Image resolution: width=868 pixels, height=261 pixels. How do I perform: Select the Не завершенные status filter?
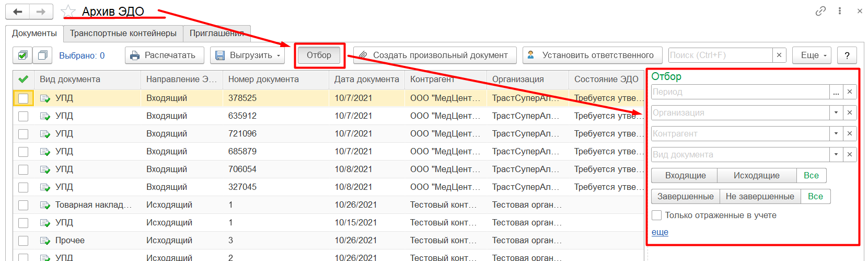tap(760, 197)
